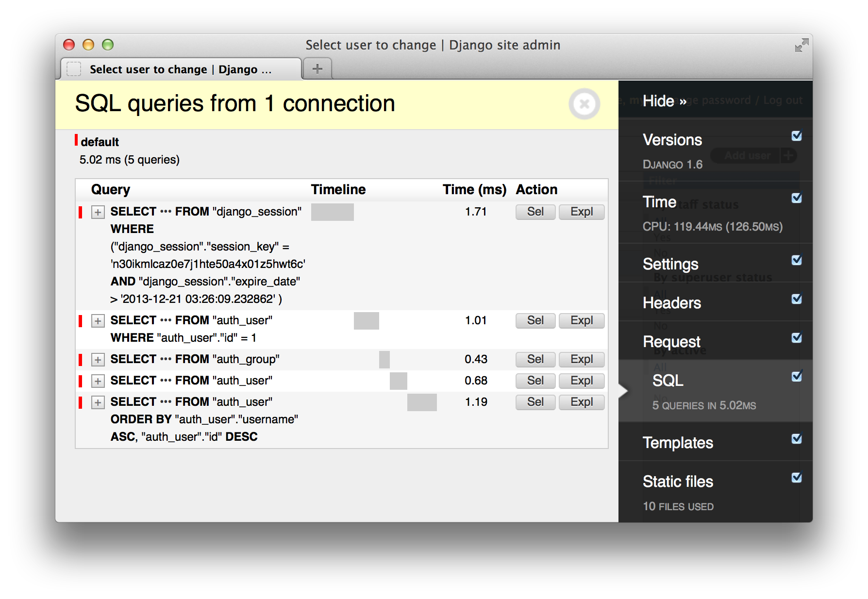868x599 pixels.
Task: Toggle the Templates panel checkbox
Action: pos(796,439)
